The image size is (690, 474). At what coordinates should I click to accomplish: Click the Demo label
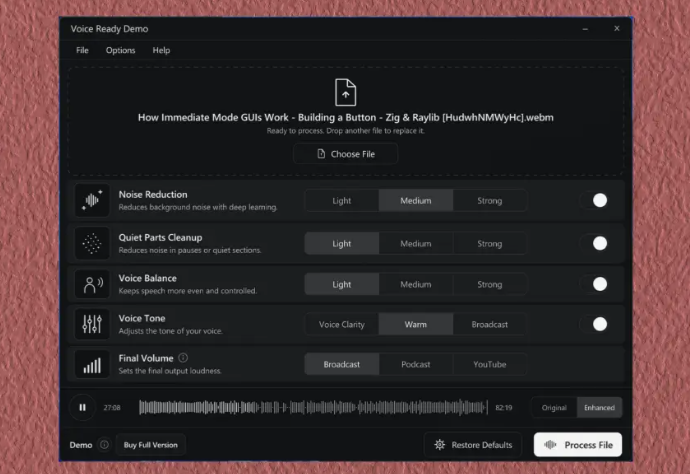[81, 445]
